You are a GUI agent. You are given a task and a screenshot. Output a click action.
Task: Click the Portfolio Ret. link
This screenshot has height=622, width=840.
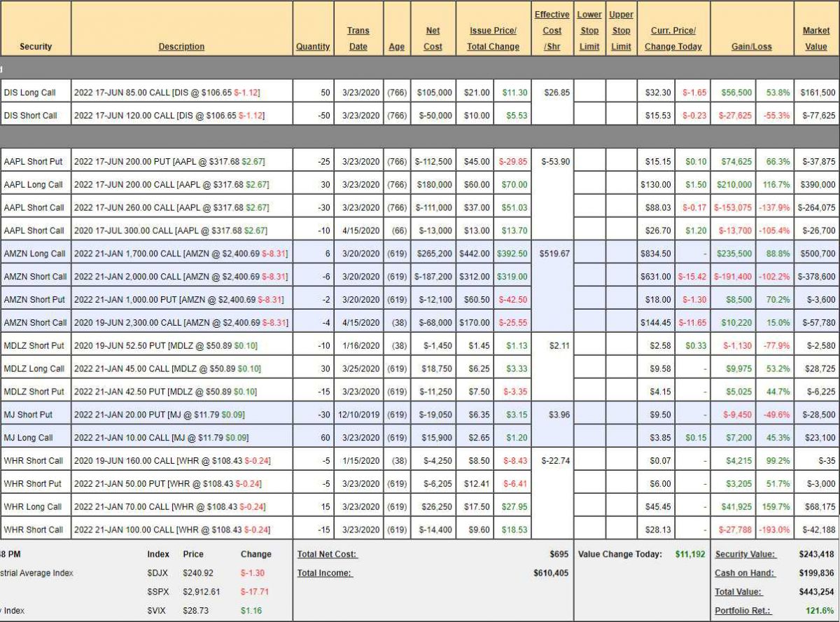(743, 610)
